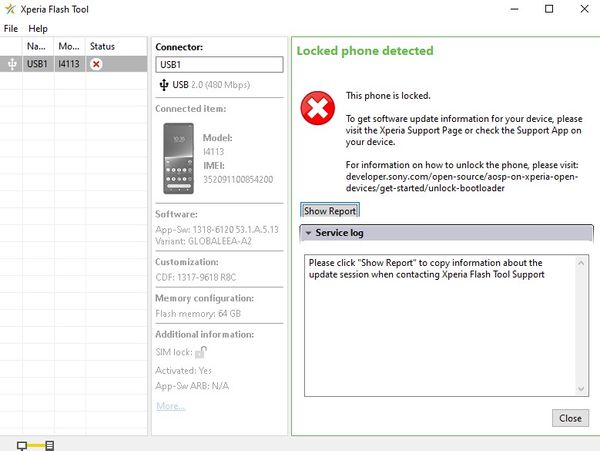Click the Close button in the dialog

570,418
